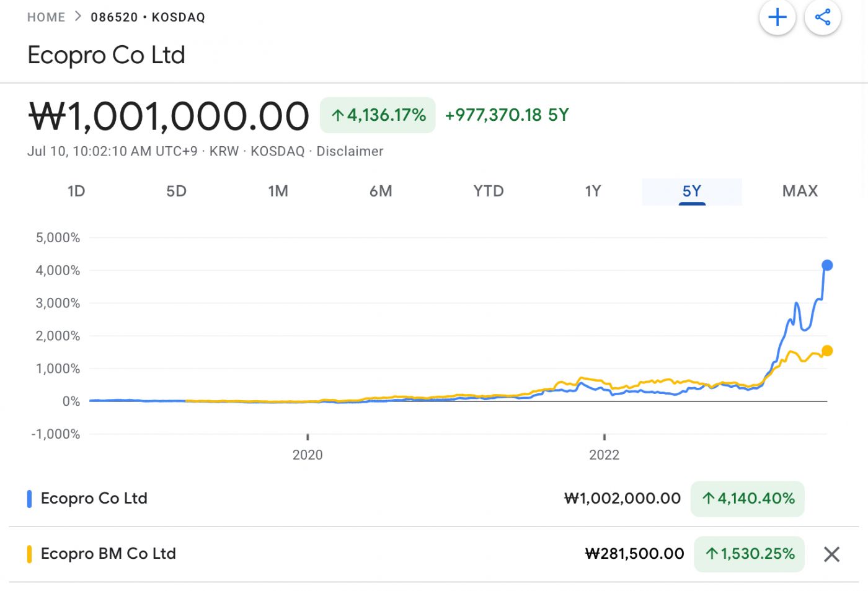868x591 pixels.
Task: Open the Ecopro BM Co Ltd row
Action: tap(108, 554)
